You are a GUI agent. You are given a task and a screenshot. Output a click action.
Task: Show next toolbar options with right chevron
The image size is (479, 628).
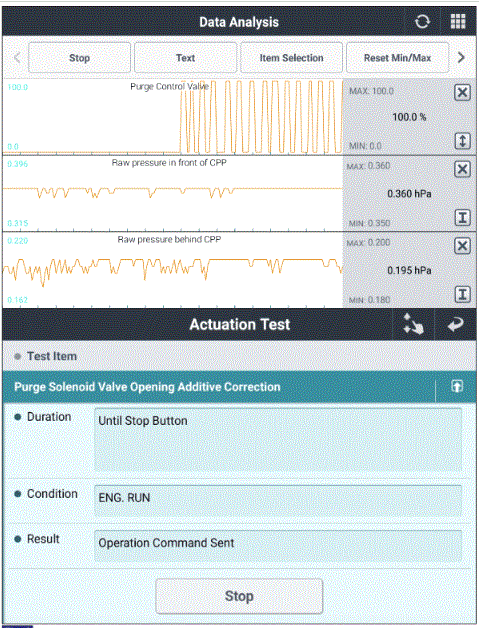coord(461,58)
